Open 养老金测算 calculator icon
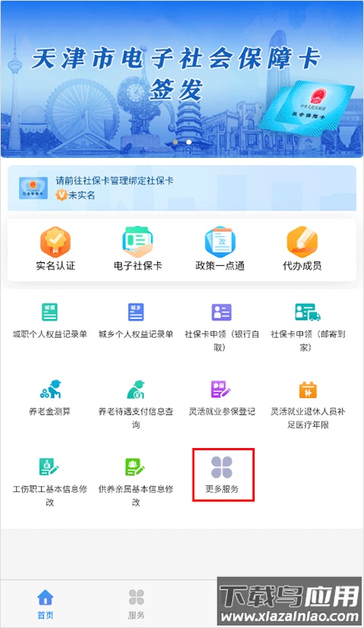This screenshot has height=628, width=364. (50, 389)
